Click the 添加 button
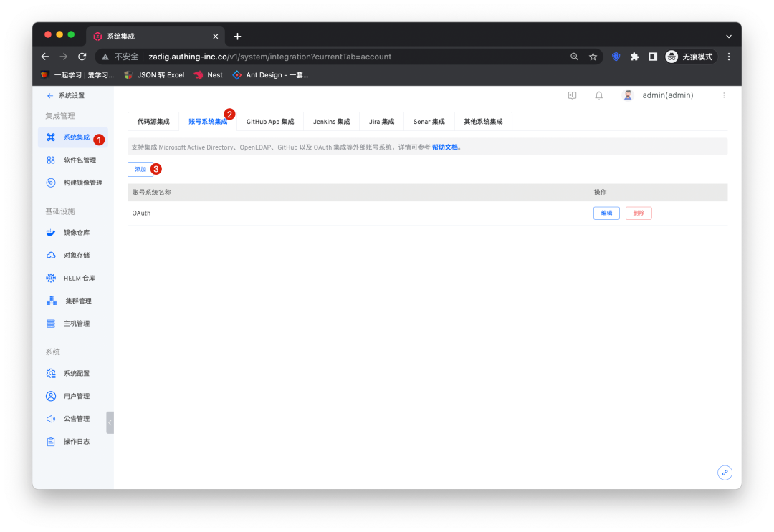The height and width of the screenshot is (532, 774). point(140,169)
